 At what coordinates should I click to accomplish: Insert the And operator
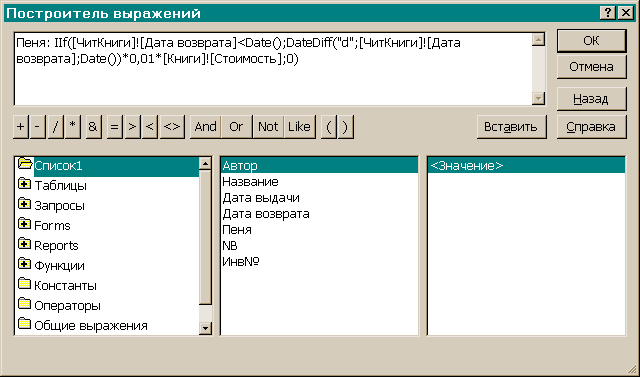[205, 127]
